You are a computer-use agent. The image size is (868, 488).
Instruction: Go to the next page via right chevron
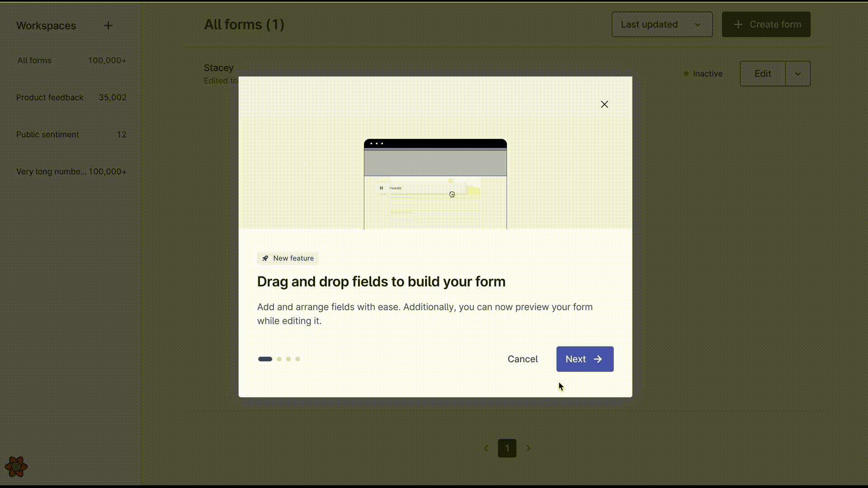coord(528,448)
